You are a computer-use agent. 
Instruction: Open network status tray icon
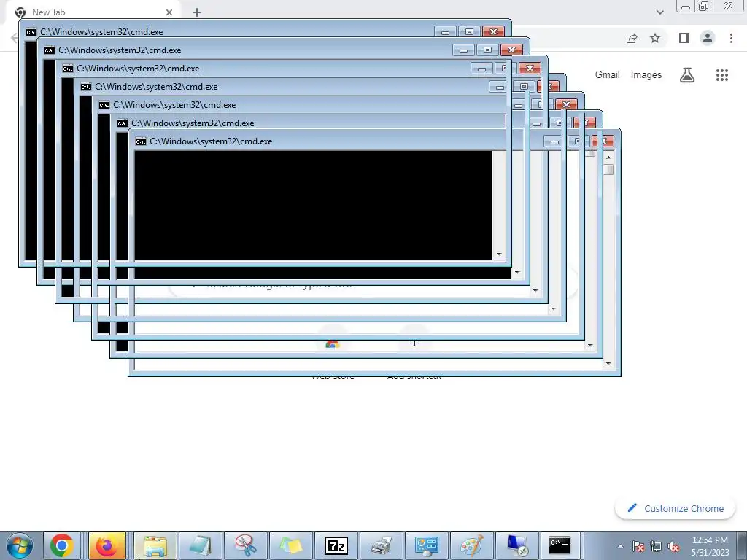coord(656,547)
